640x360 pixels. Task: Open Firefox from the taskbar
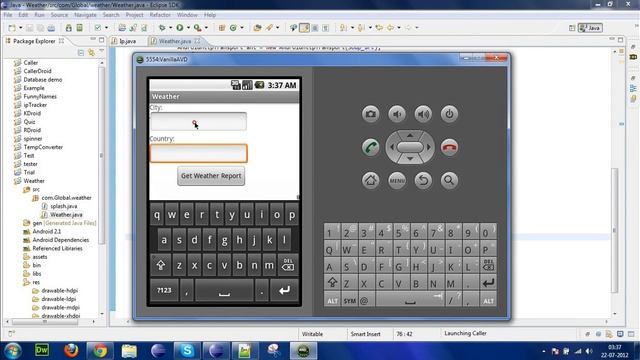click(71, 351)
